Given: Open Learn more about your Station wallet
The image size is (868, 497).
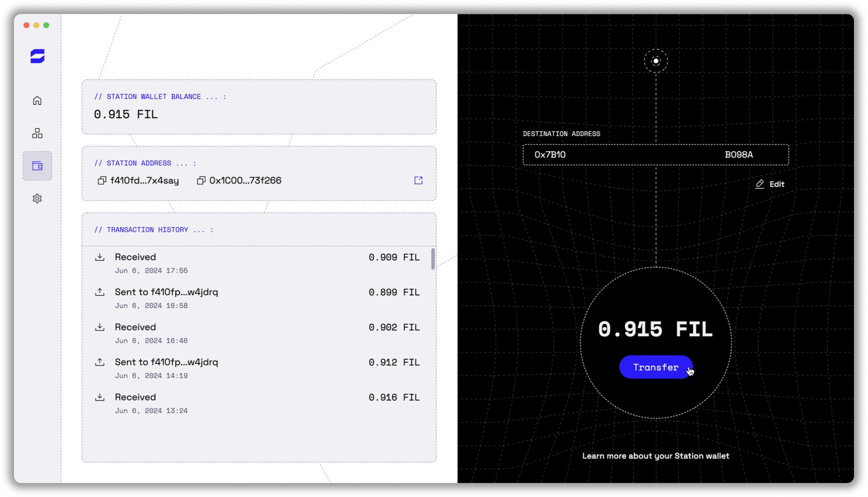Looking at the screenshot, I should point(656,456).
